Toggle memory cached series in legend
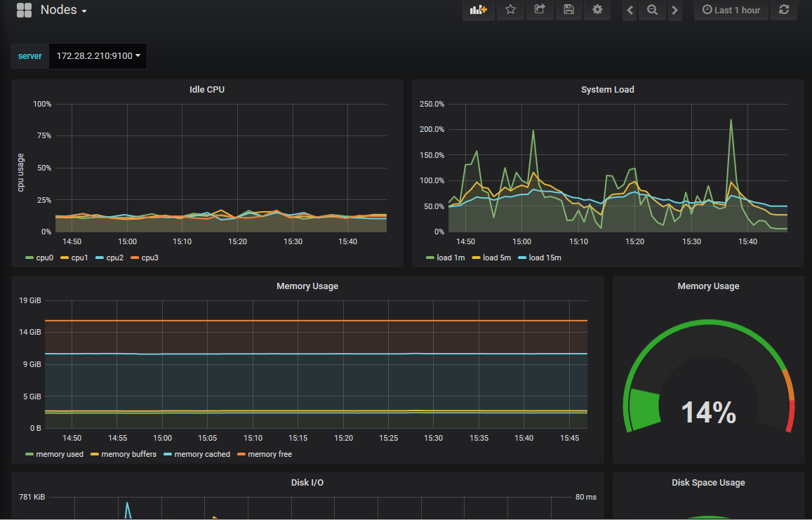Viewport: 812px width, 520px height. click(202, 454)
